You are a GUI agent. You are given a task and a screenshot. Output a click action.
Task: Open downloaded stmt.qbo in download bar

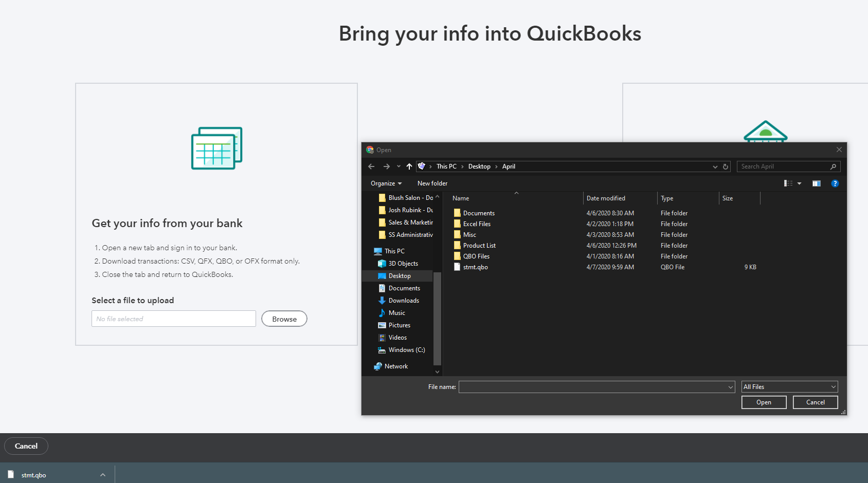click(x=33, y=475)
